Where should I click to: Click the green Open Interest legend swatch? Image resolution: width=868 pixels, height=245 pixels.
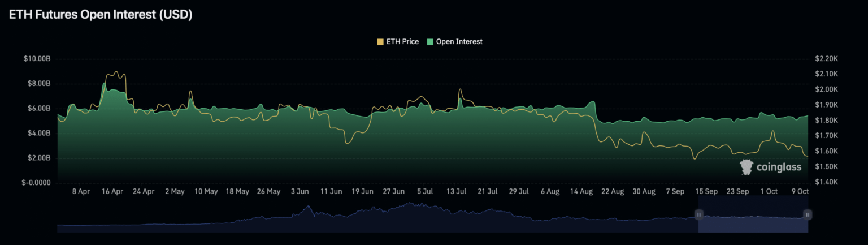pyautogui.click(x=430, y=42)
